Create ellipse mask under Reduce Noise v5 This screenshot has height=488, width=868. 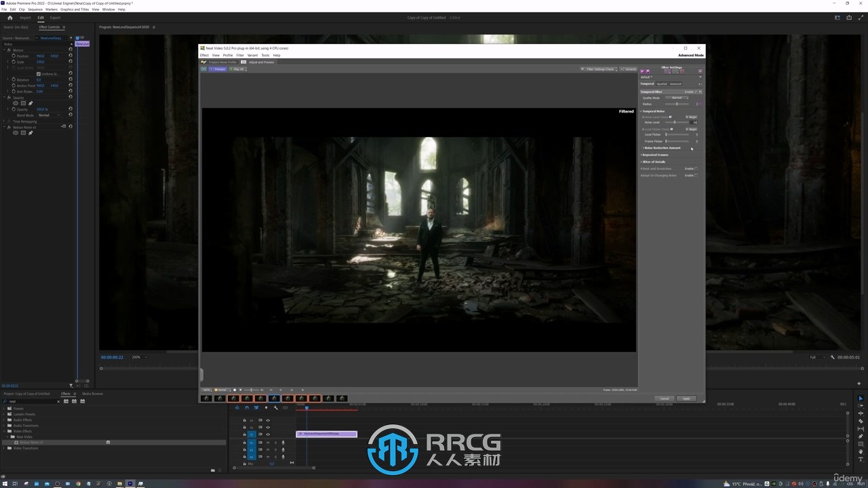click(16, 133)
